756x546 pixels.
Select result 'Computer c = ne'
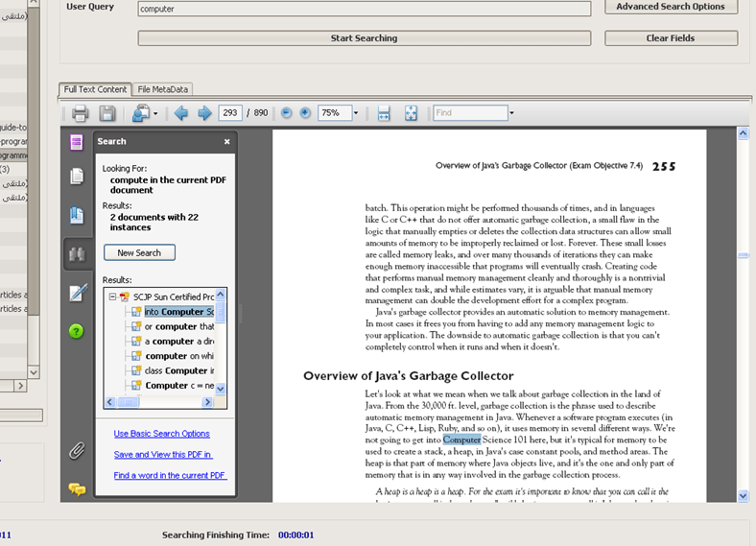point(178,386)
